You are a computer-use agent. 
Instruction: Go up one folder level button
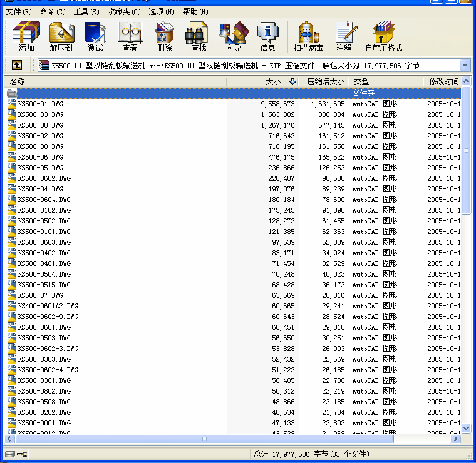(17, 65)
